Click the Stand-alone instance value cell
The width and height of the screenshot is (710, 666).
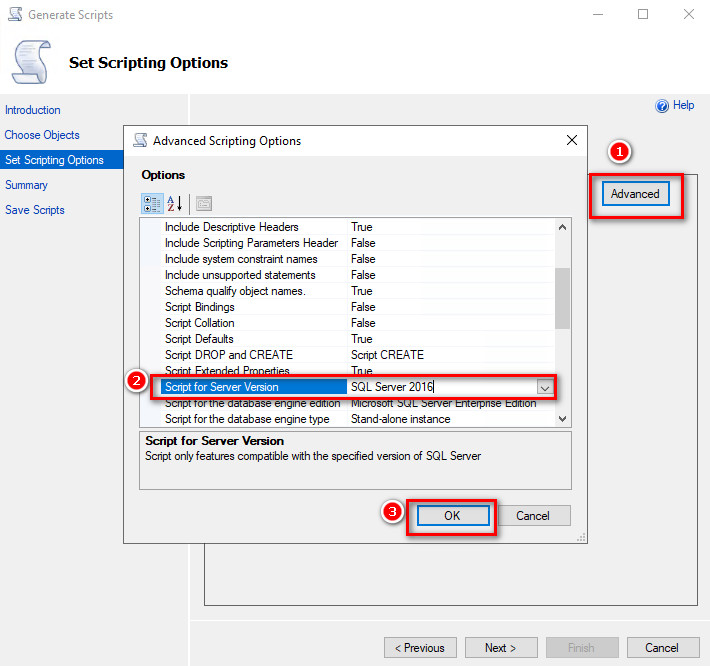point(451,419)
